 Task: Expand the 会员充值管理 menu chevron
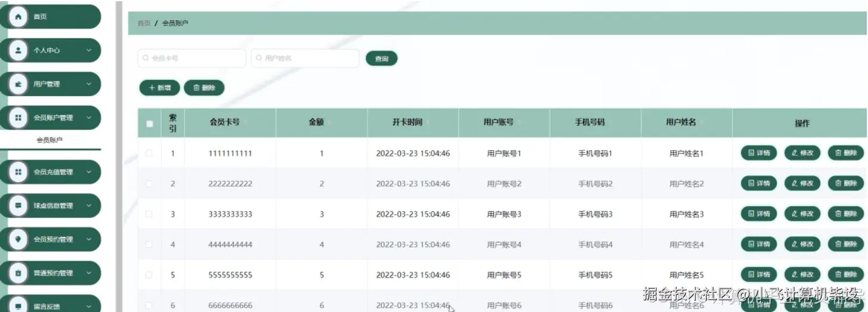(89, 172)
